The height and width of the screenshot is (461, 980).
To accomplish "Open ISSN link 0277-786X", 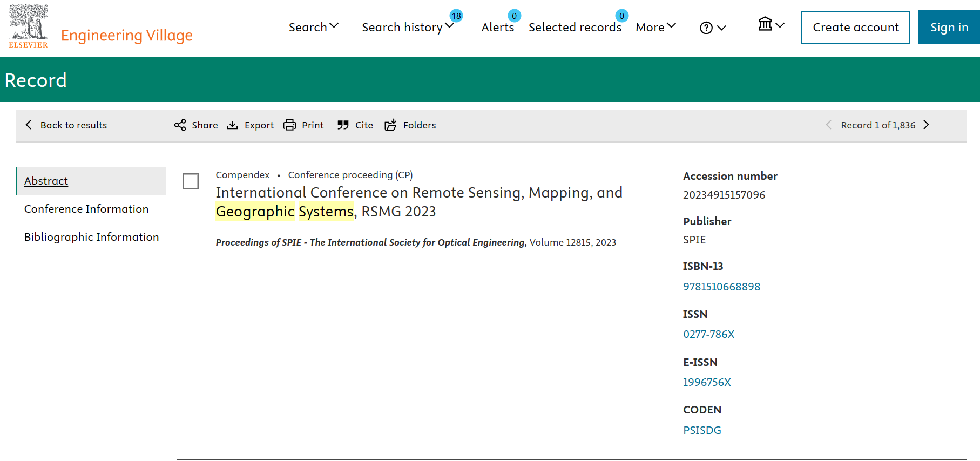I will pyautogui.click(x=708, y=334).
